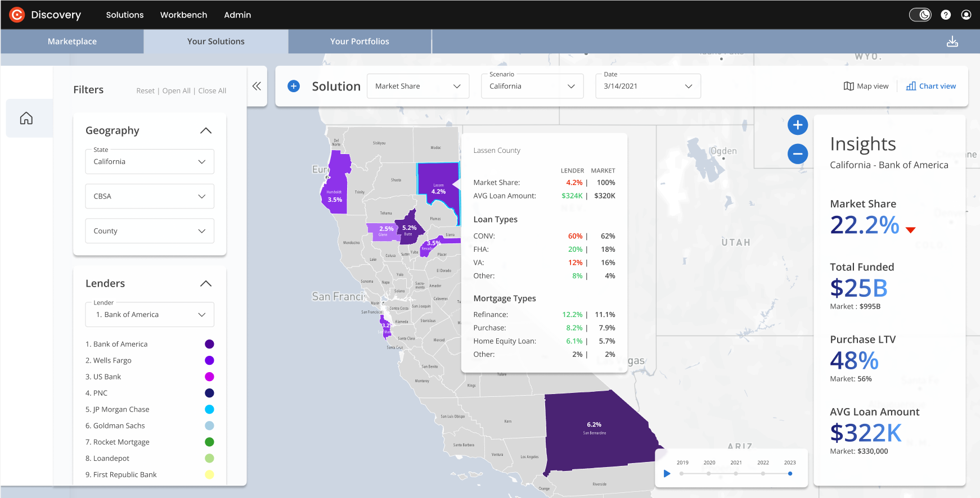Jump to 2021 on the timeline
Screen dimensions: 980x498
736,473
